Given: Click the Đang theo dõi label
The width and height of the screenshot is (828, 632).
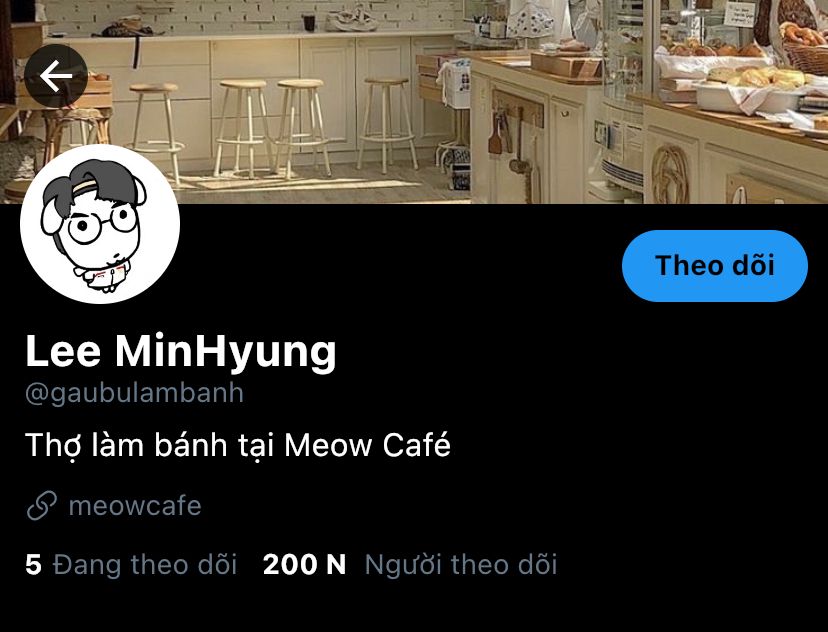Looking at the screenshot, I should tap(145, 564).
